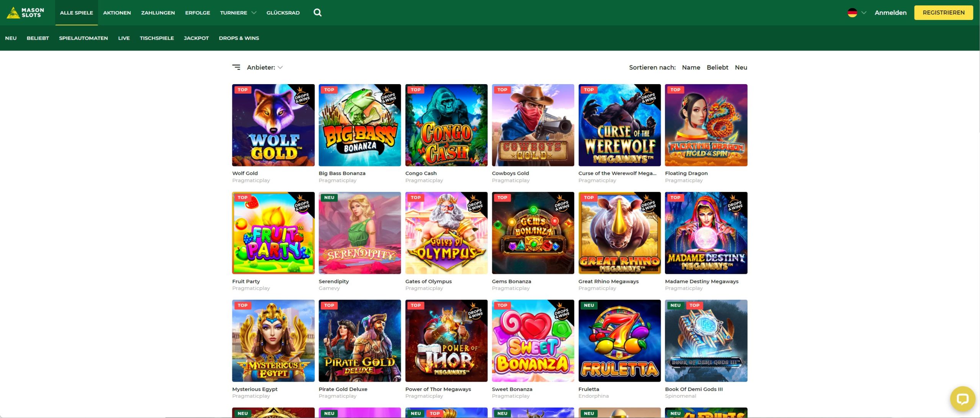
Task: Expand the Turniere menu chevron
Action: coord(254,13)
